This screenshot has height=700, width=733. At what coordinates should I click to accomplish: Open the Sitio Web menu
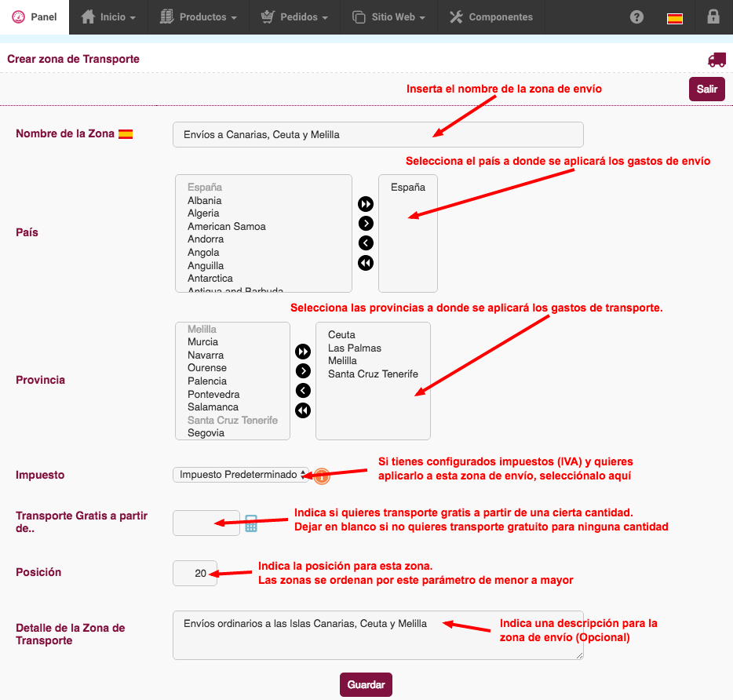tap(388, 17)
